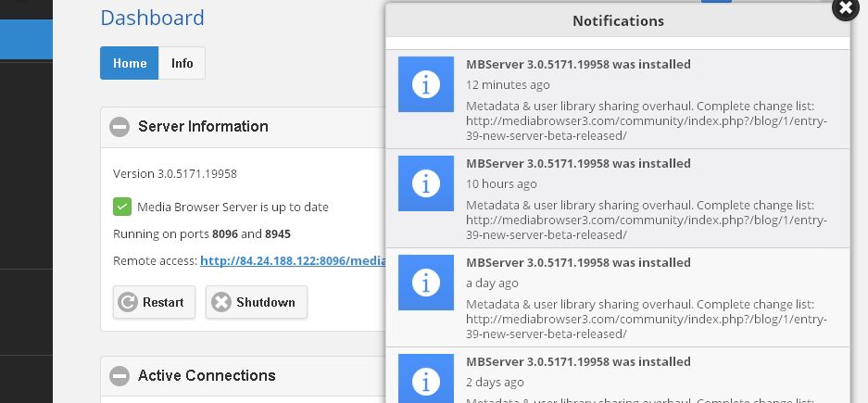
Task: Switch to the Home tab
Action: pos(130,63)
